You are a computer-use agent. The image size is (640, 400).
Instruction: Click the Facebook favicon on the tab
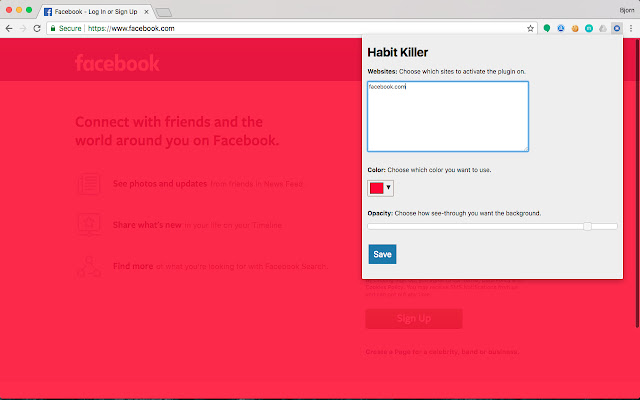click(x=48, y=12)
